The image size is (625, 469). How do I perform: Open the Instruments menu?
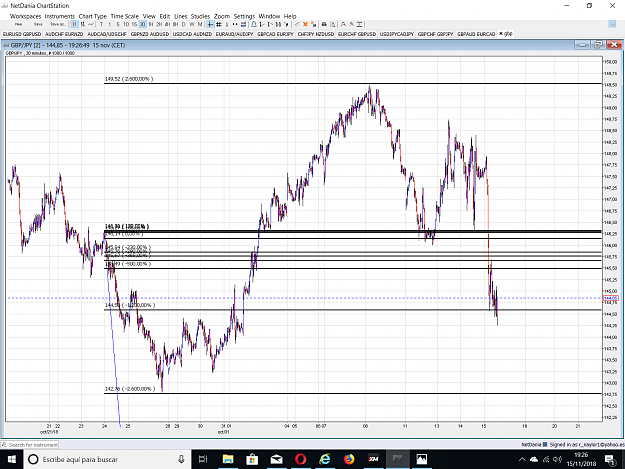click(59, 16)
